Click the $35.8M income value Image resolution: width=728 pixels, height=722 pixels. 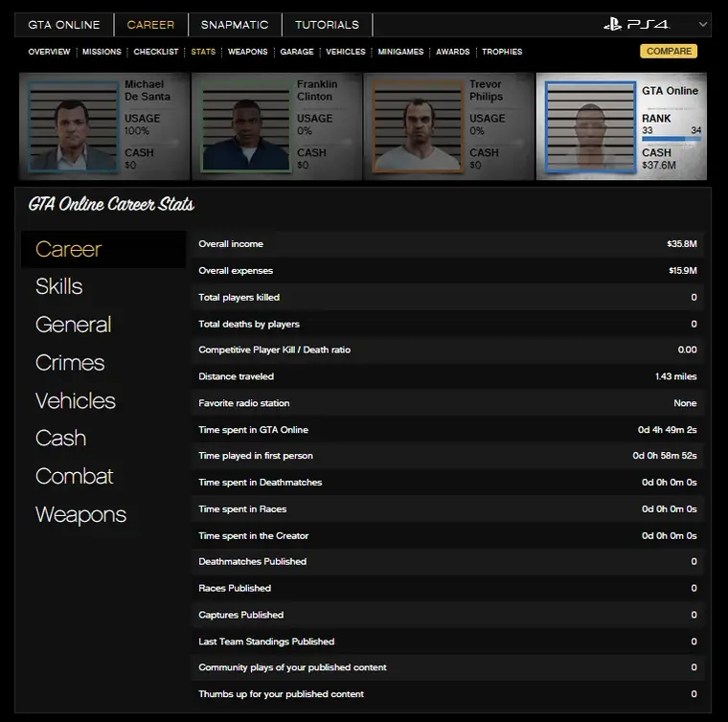[682, 244]
